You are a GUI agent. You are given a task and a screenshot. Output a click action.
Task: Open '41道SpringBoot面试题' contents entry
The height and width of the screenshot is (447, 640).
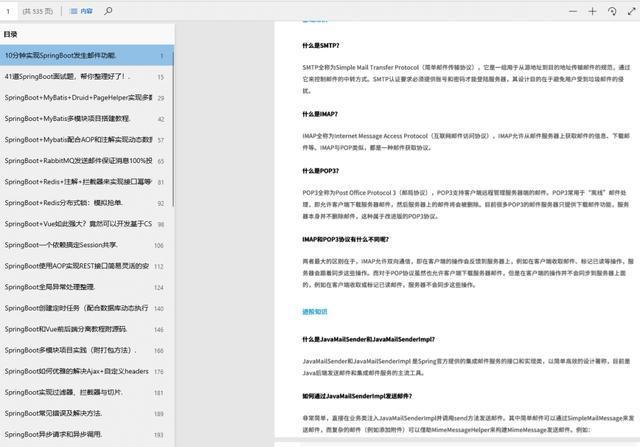pyautogui.click(x=87, y=76)
